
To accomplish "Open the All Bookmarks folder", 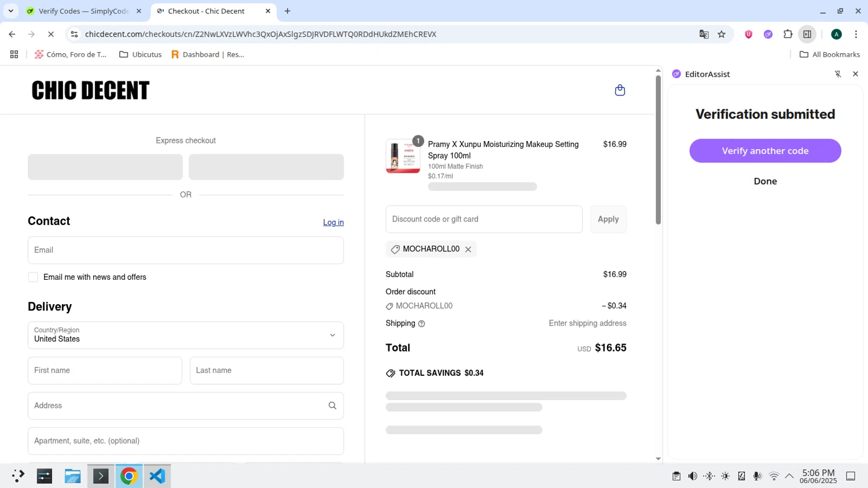I will point(829,54).
